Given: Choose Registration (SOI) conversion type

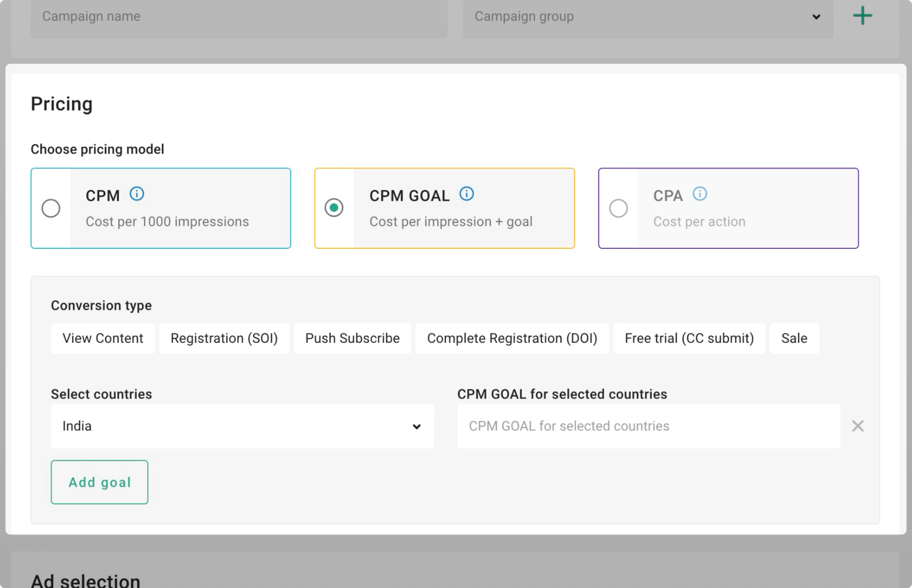Looking at the screenshot, I should point(224,338).
